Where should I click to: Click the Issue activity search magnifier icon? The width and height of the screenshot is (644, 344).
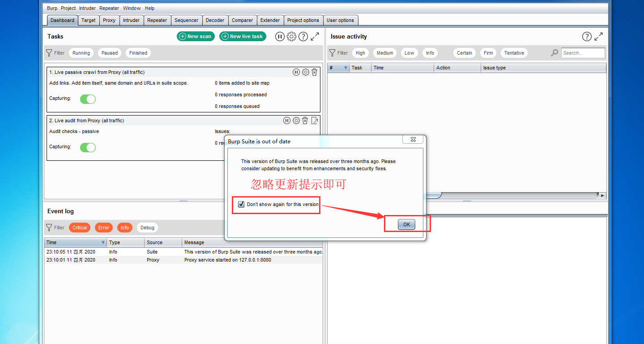click(x=554, y=53)
